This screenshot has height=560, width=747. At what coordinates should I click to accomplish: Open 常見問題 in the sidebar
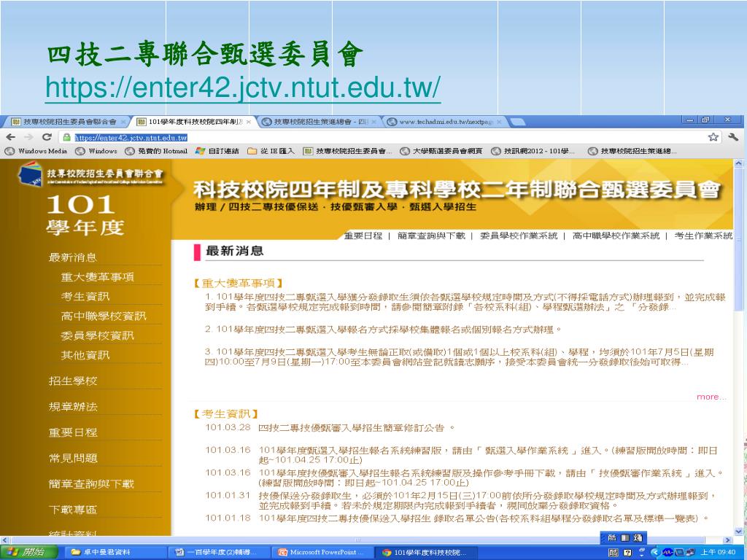coord(73,458)
